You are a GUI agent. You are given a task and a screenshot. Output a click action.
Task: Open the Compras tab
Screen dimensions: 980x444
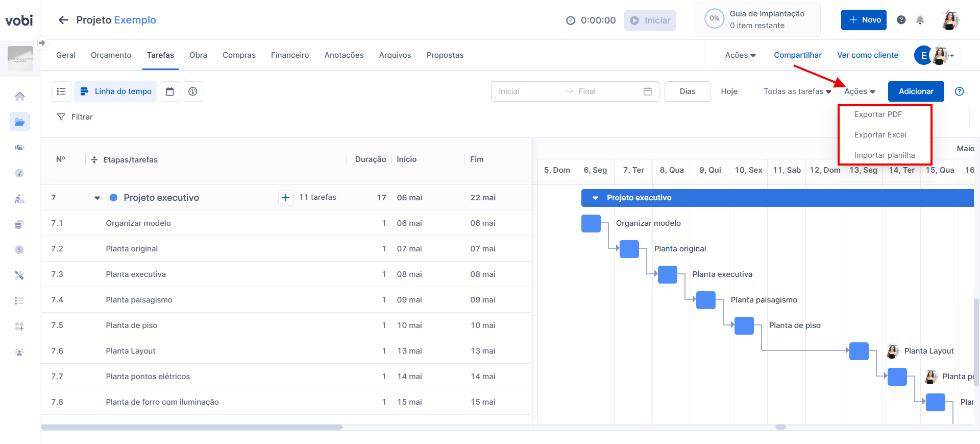pyautogui.click(x=239, y=55)
